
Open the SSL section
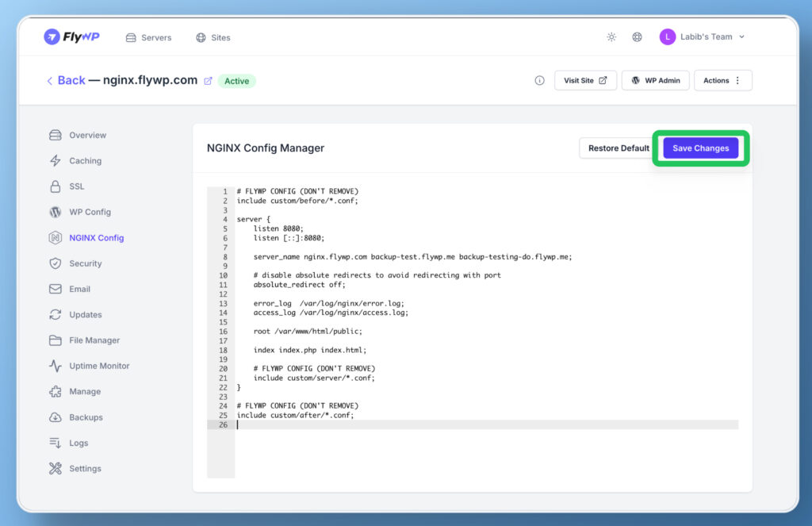[76, 186]
